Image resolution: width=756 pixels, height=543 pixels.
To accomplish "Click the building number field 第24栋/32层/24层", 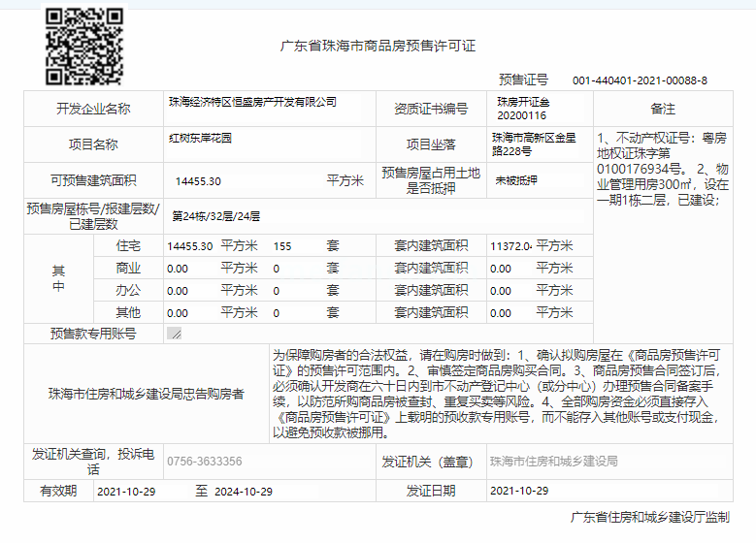I will 216,215.
